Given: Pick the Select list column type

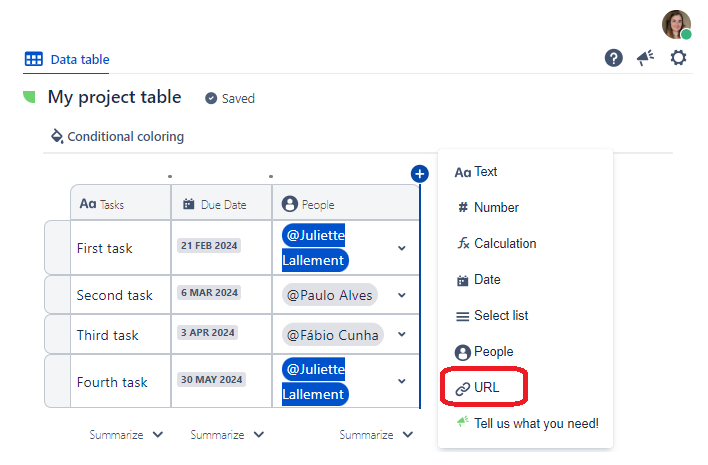Looking at the screenshot, I should (x=500, y=316).
